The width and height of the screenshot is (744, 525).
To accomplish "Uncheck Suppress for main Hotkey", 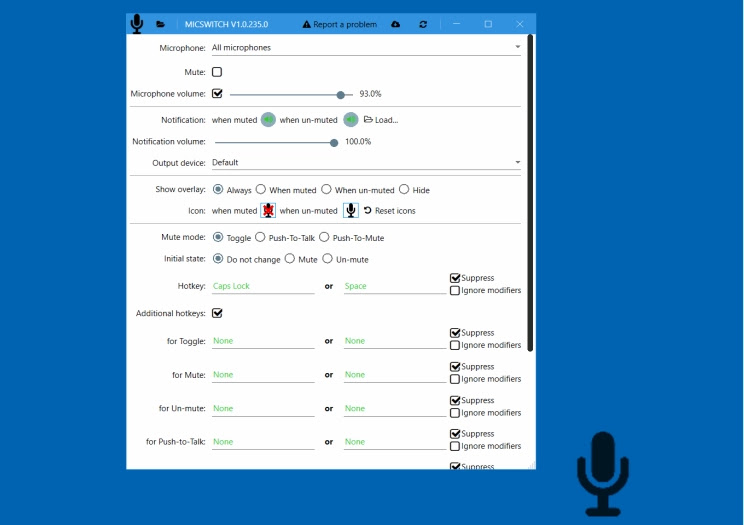I will tap(455, 278).
